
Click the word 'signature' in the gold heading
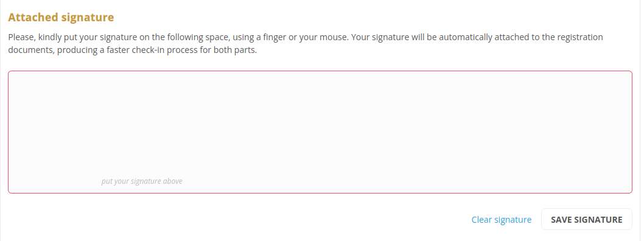tap(88, 18)
